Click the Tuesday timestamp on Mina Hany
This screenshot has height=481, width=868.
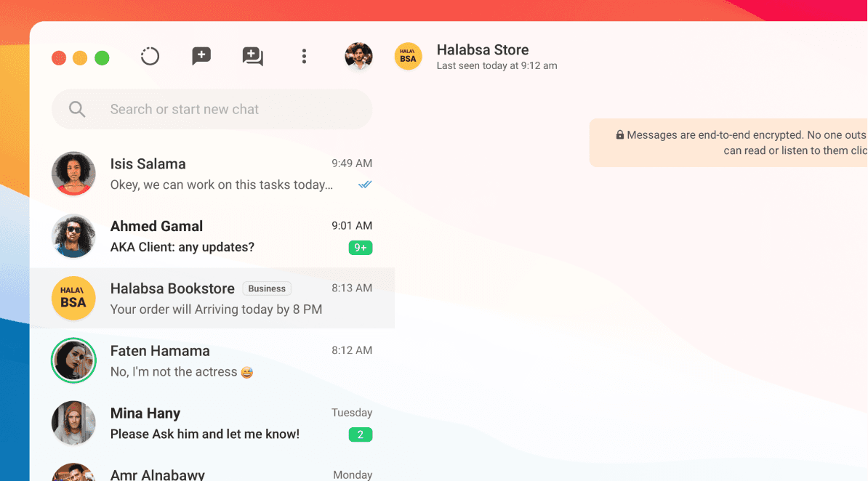pyautogui.click(x=352, y=413)
